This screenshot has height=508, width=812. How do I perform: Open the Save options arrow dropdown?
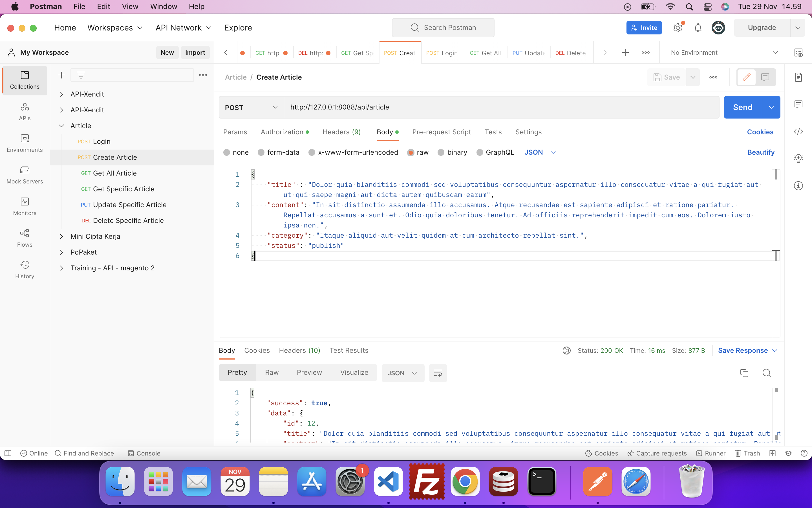[693, 77]
